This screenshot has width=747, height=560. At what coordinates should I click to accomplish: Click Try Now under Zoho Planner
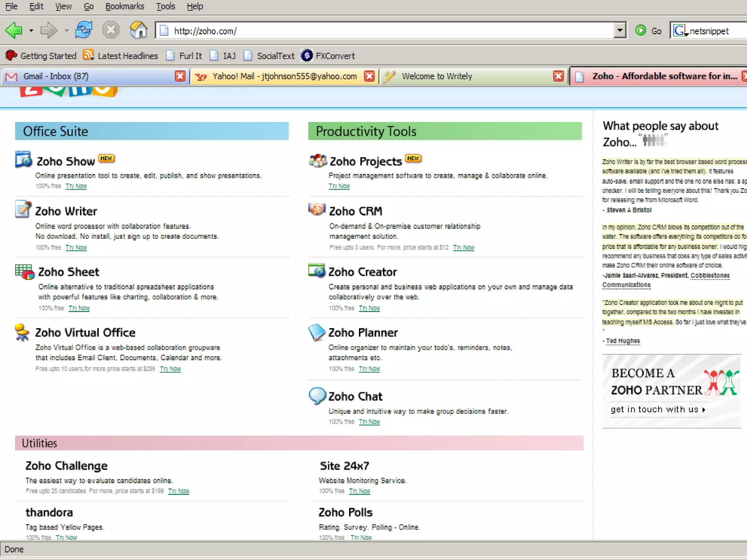369,369
